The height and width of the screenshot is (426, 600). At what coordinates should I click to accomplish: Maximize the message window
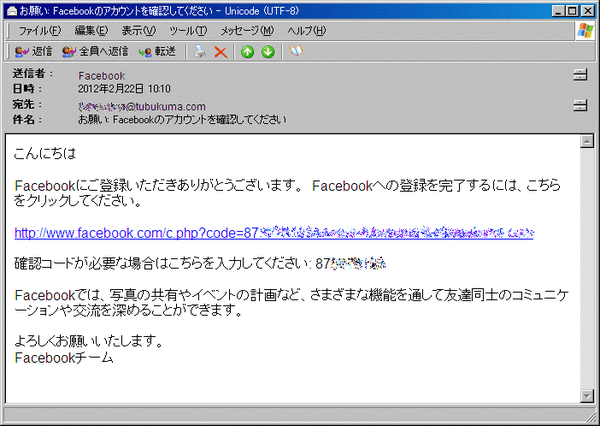coord(572,11)
